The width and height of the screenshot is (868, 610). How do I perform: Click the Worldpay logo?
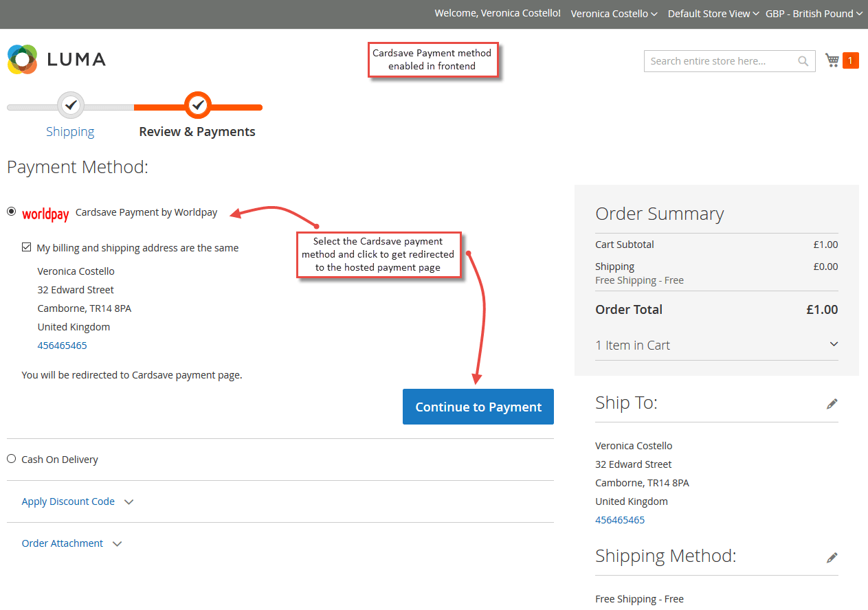click(45, 214)
